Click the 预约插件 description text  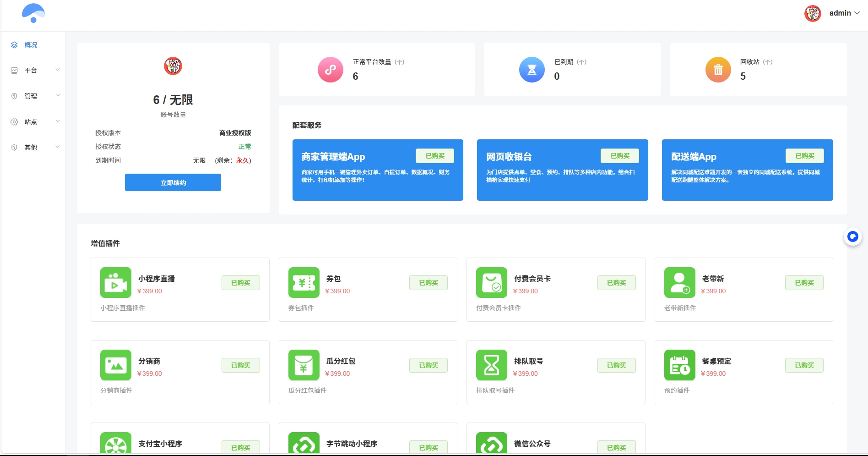[x=677, y=390]
